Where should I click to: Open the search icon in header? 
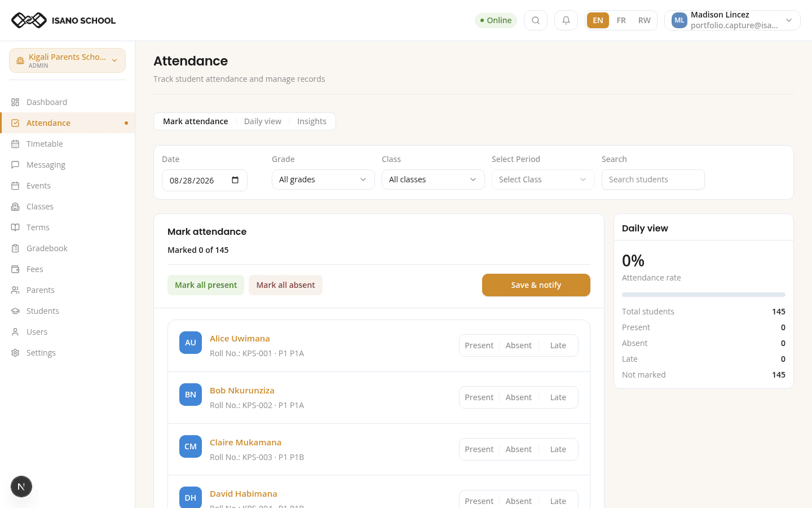(x=536, y=20)
